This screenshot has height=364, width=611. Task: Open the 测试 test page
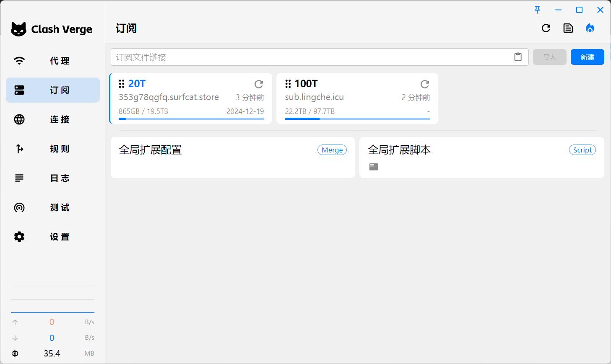tap(53, 207)
